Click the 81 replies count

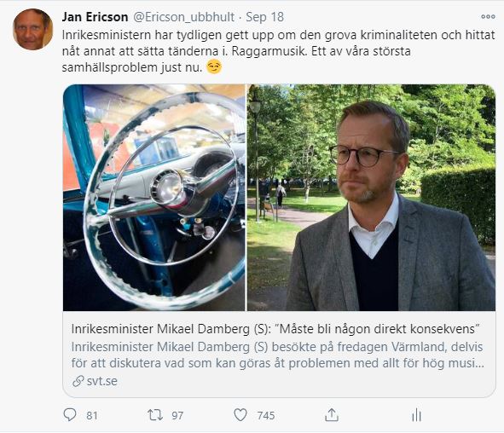[91, 415]
